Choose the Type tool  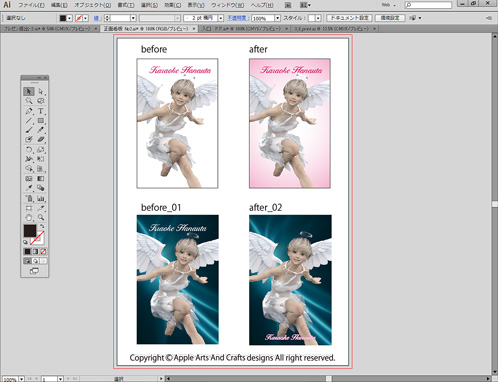point(41,111)
